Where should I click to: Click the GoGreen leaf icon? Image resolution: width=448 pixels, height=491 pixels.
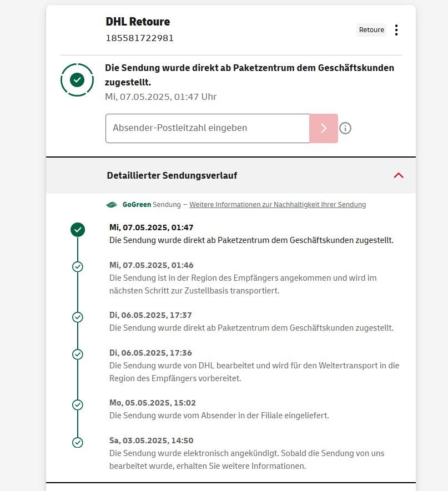(x=112, y=205)
